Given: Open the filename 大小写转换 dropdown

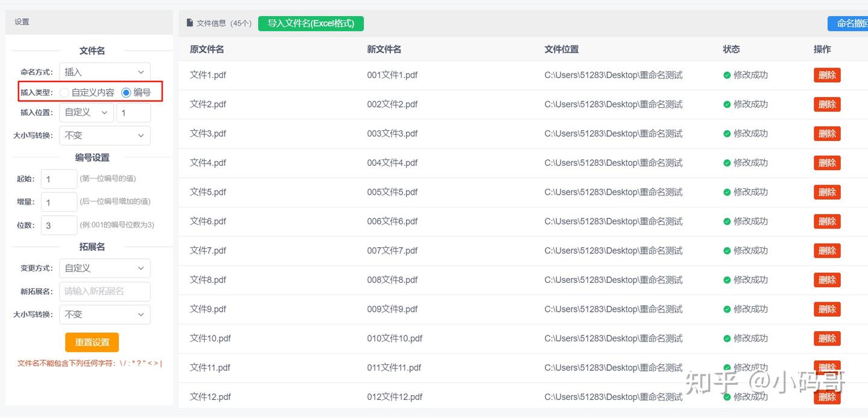Looking at the screenshot, I should click(x=104, y=136).
